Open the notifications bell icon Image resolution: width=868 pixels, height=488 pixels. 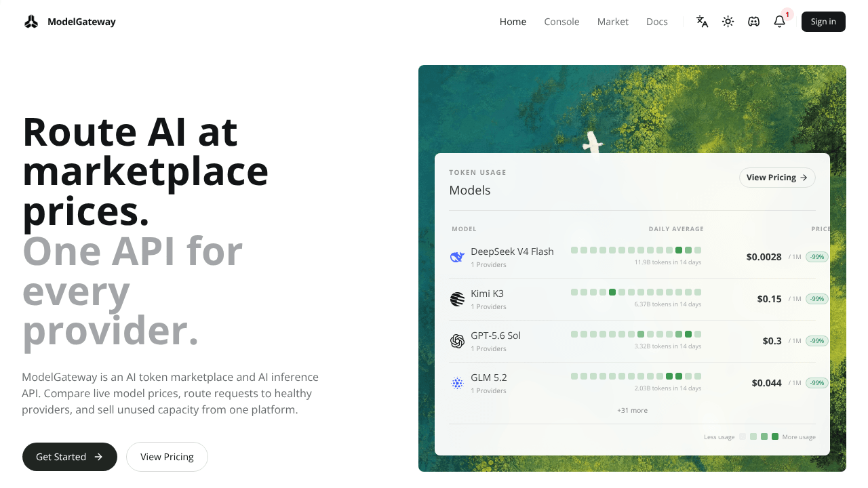point(780,22)
